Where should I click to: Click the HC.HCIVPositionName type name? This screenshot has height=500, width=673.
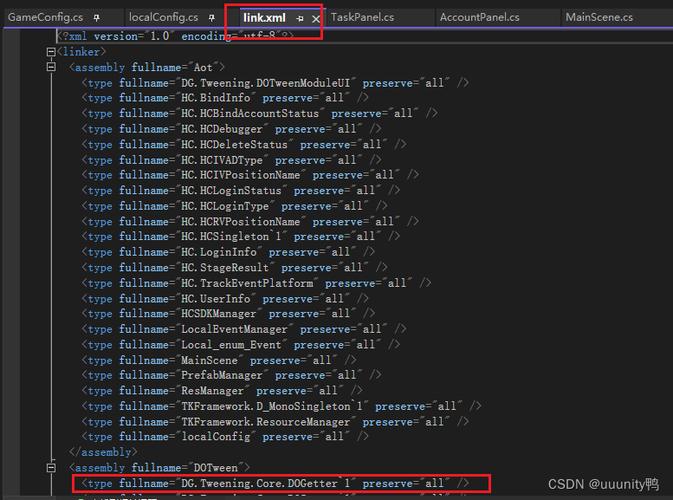(x=240, y=175)
